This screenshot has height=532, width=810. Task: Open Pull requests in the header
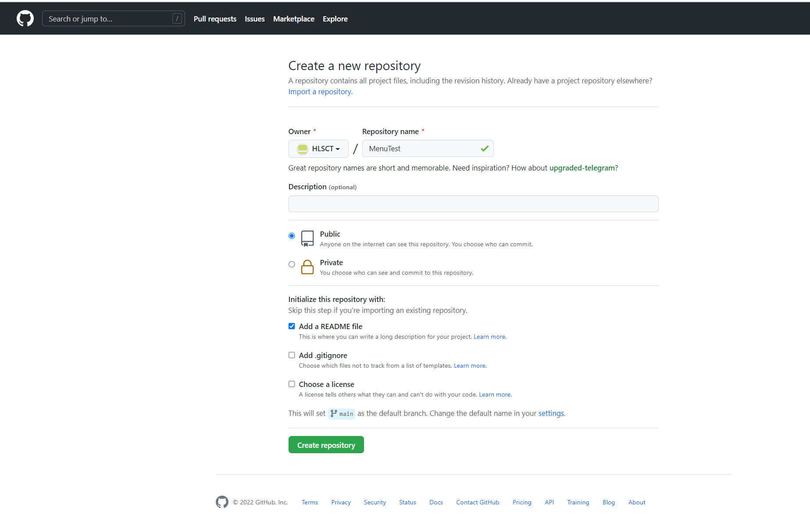pyautogui.click(x=215, y=19)
